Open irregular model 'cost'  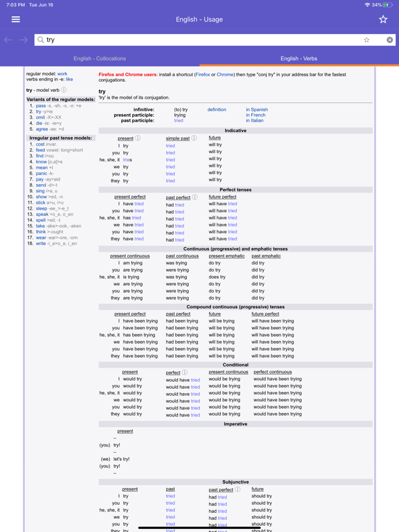40,144
